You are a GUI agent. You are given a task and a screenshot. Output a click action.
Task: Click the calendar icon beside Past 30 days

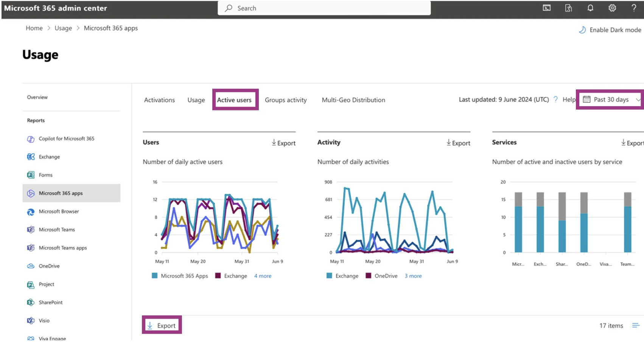[x=586, y=99]
